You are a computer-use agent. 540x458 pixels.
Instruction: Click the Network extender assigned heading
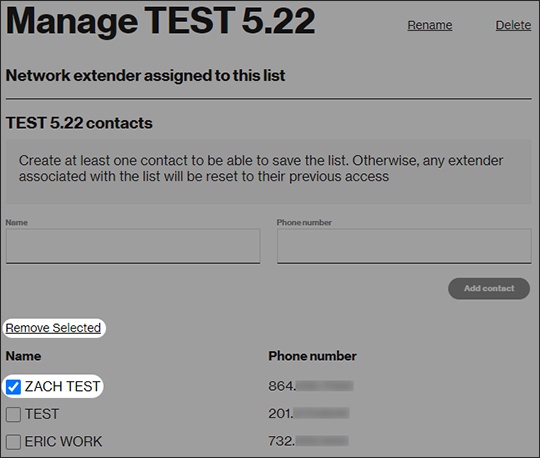(x=145, y=75)
